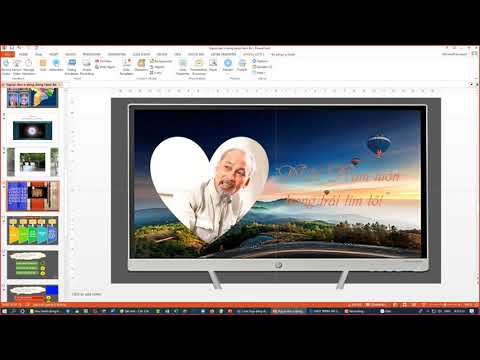
Task: Adjust the zoom slider
Action: click(x=445, y=305)
